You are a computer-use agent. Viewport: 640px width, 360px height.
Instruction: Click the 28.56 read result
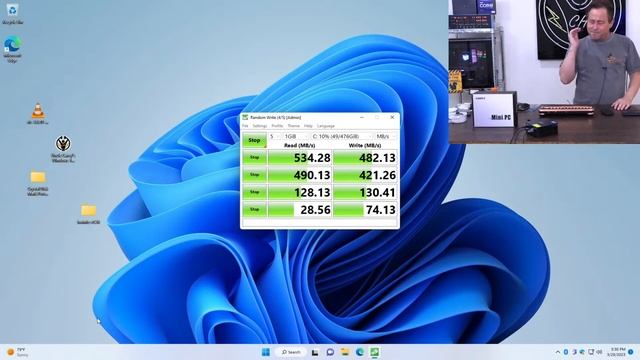pos(300,209)
